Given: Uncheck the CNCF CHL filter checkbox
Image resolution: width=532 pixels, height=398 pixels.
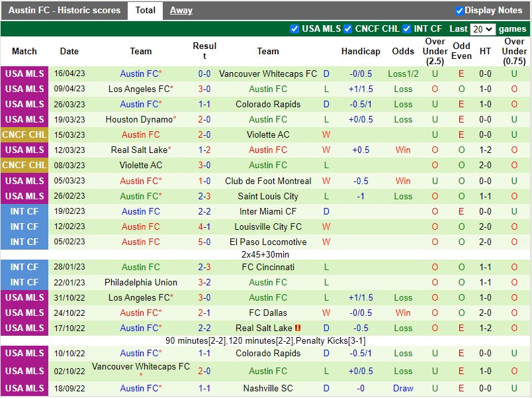Looking at the screenshot, I should [348, 29].
